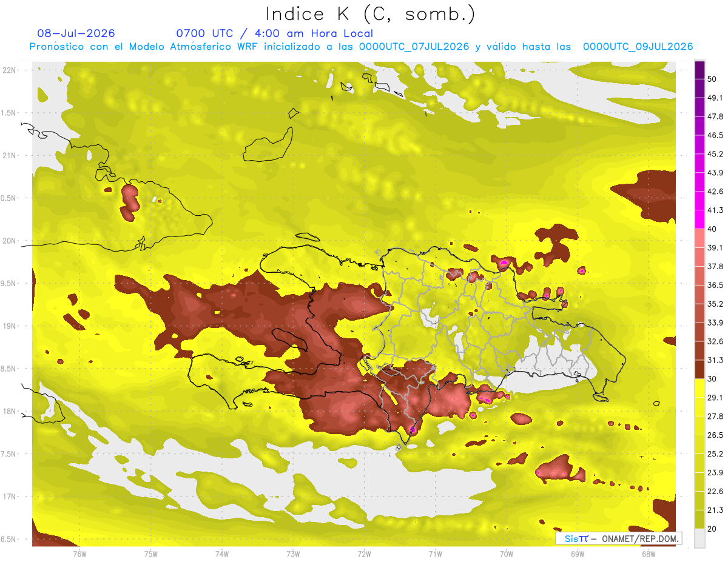This screenshot has height=562, width=728.
Task: Click the legend value '45.2'
Action: click(715, 154)
